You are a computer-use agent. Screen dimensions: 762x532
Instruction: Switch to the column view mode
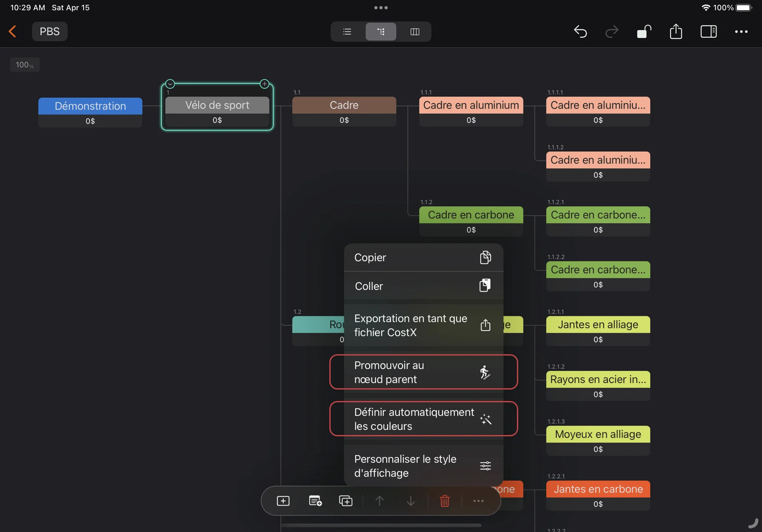pyautogui.click(x=415, y=31)
